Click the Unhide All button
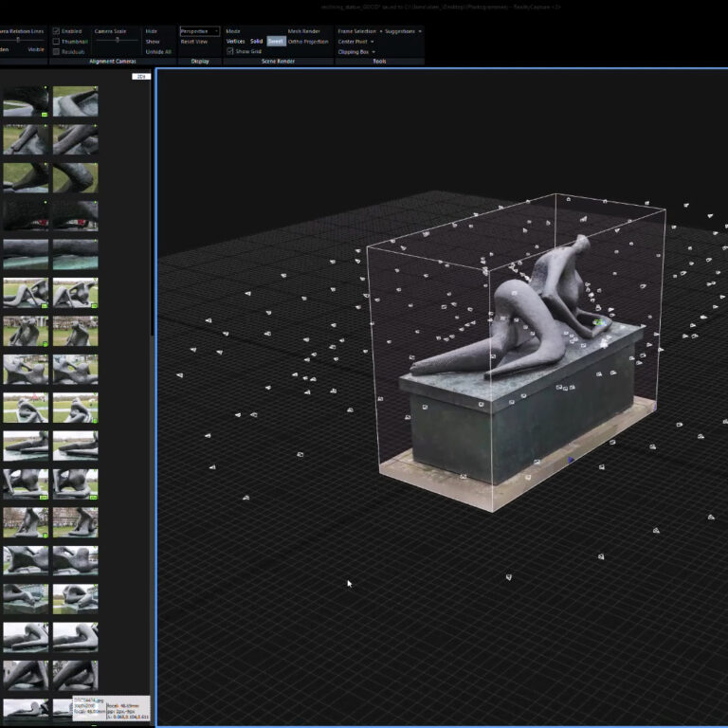This screenshot has width=728, height=728. [158, 52]
